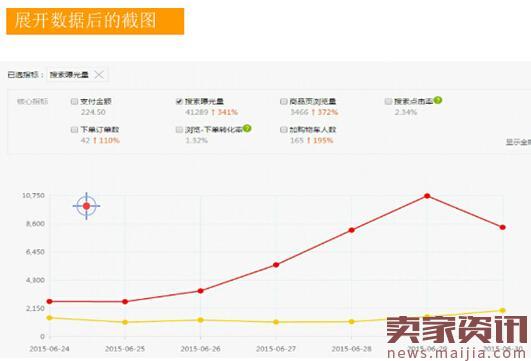Select yellow data point for 2015-06-27
531x361 pixels.
coord(276,322)
